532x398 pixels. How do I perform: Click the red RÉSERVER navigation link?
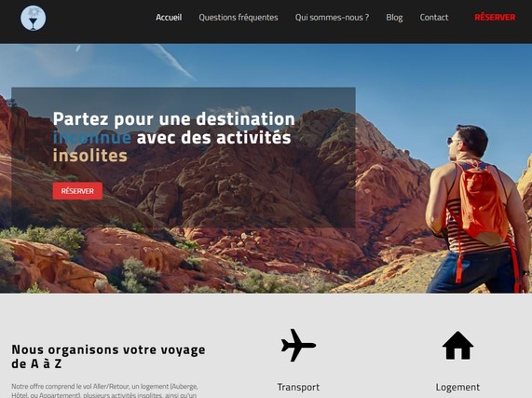click(495, 18)
